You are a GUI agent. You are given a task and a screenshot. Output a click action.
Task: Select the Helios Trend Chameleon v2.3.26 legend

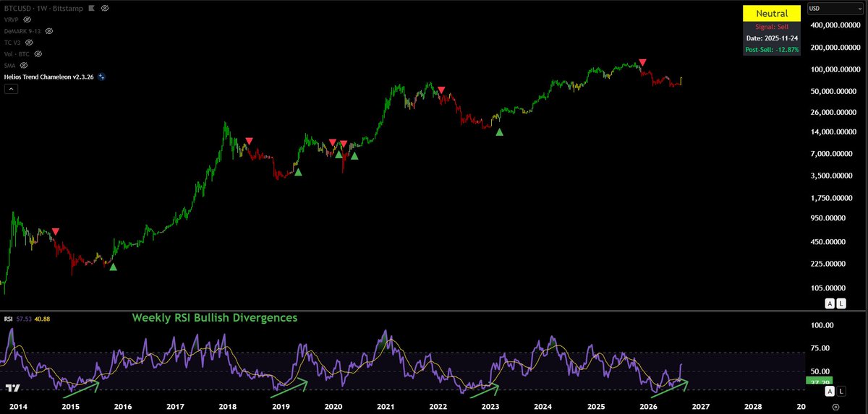pos(49,77)
